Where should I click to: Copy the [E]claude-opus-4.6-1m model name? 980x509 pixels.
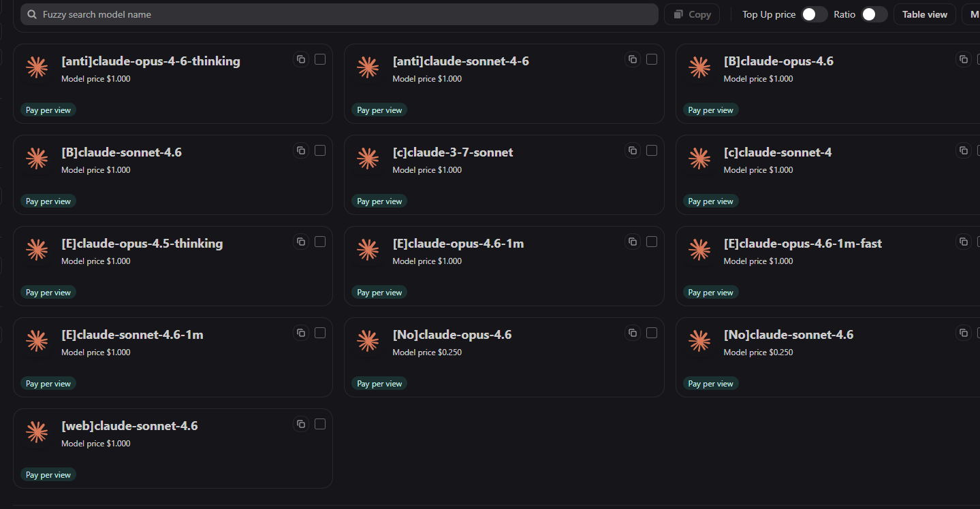[x=633, y=242]
